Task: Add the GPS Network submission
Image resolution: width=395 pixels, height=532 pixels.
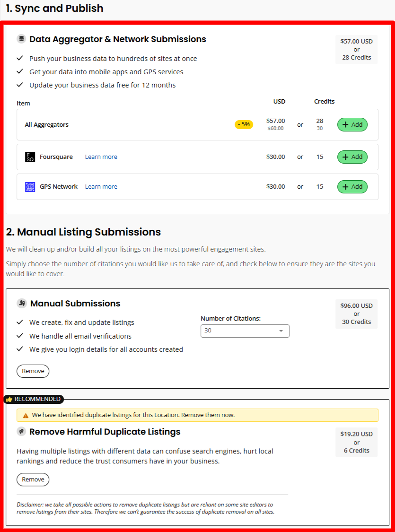Action: [x=352, y=186]
